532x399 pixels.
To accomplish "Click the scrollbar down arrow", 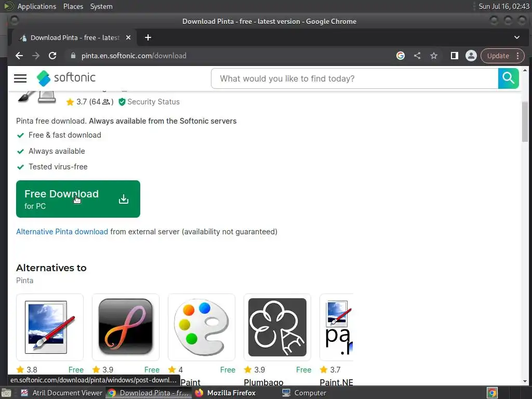I will 525,381.
